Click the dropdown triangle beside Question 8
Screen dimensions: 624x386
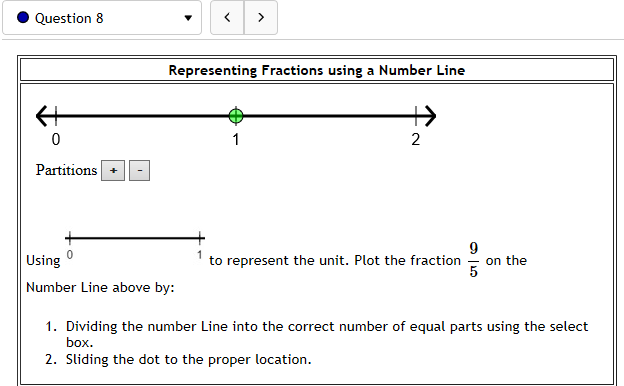(188, 18)
